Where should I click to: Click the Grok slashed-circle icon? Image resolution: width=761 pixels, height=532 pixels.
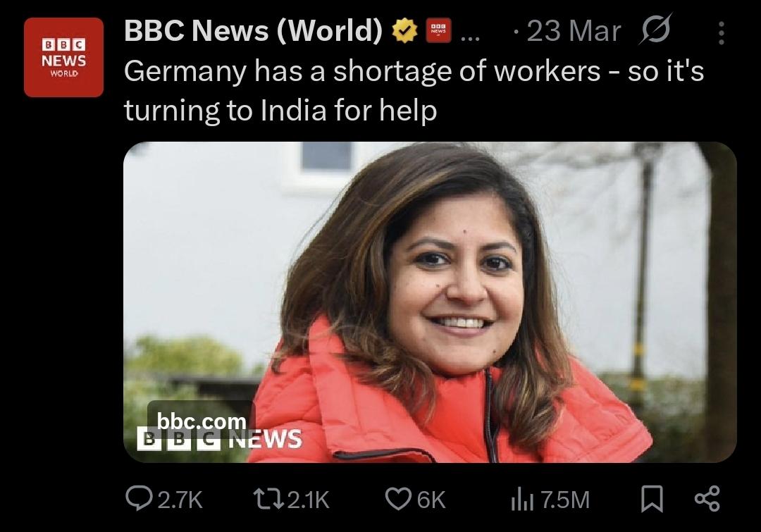pos(655,29)
